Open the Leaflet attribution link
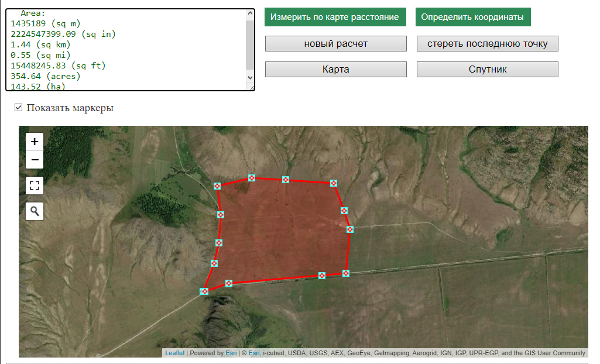 click(x=174, y=353)
